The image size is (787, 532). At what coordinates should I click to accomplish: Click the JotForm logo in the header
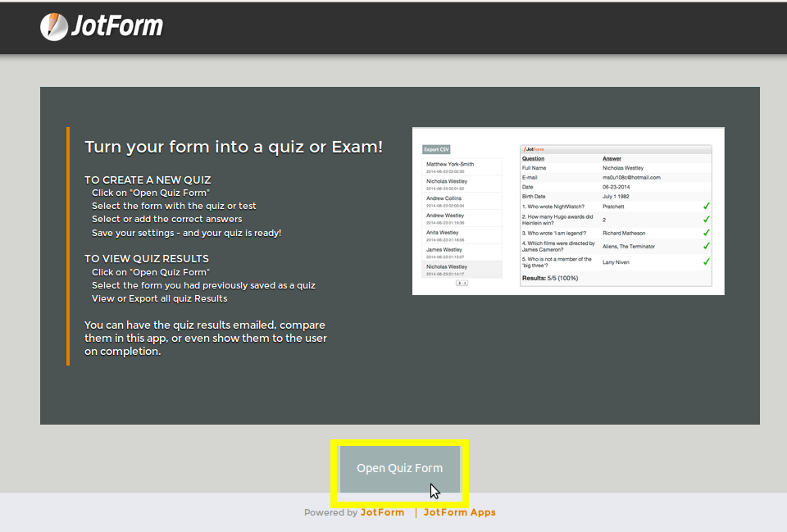[x=102, y=26]
